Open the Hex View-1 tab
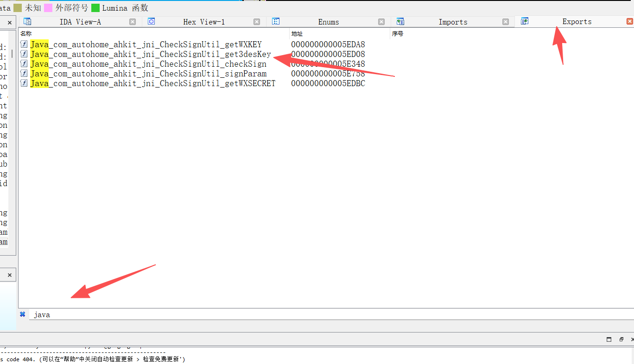The width and height of the screenshot is (634, 364). click(x=204, y=22)
